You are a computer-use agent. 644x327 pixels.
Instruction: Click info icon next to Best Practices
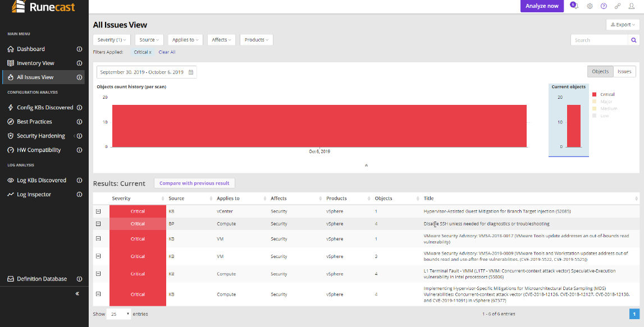tap(80, 122)
